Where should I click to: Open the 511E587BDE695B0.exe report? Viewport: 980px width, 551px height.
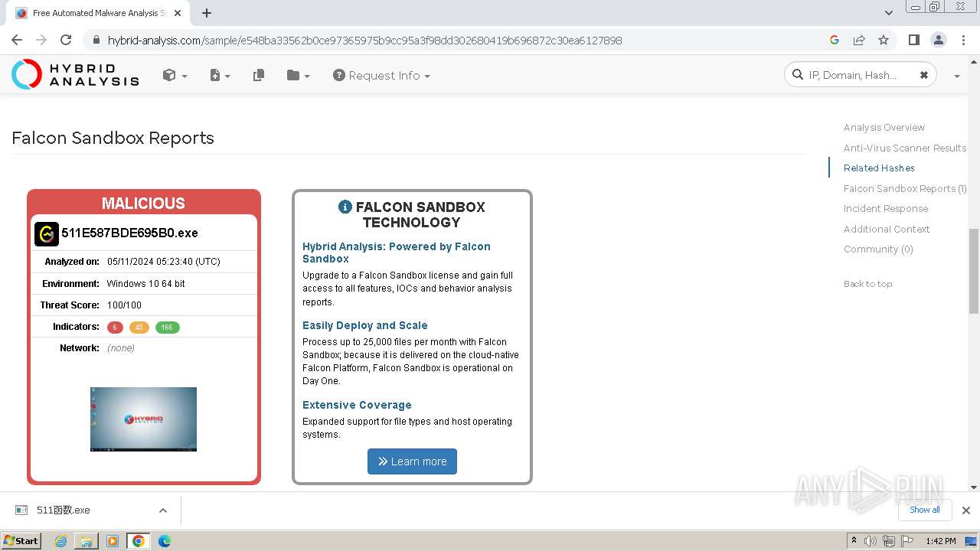(x=129, y=233)
